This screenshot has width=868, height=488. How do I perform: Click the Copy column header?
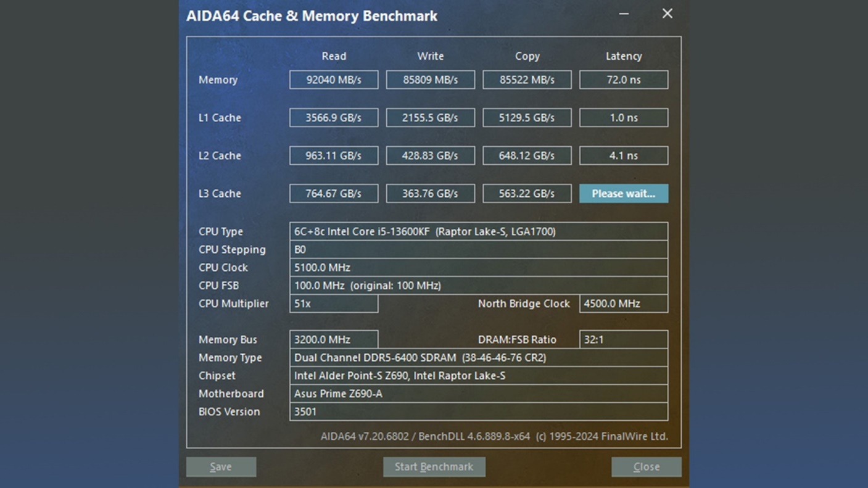coord(527,56)
